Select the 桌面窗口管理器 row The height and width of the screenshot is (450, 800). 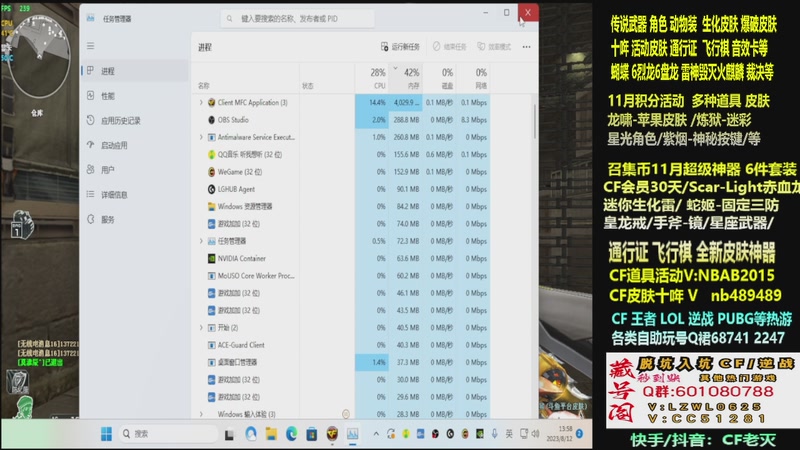(341, 362)
